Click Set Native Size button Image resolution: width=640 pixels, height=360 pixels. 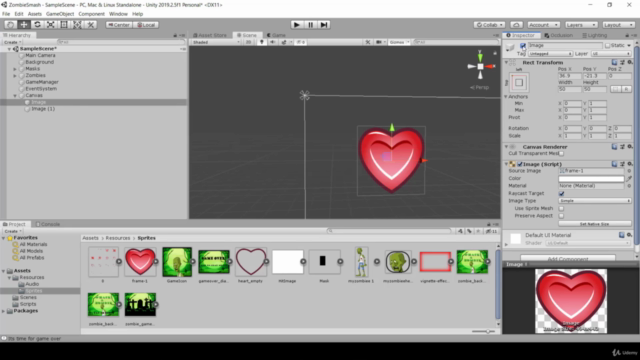(x=594, y=224)
